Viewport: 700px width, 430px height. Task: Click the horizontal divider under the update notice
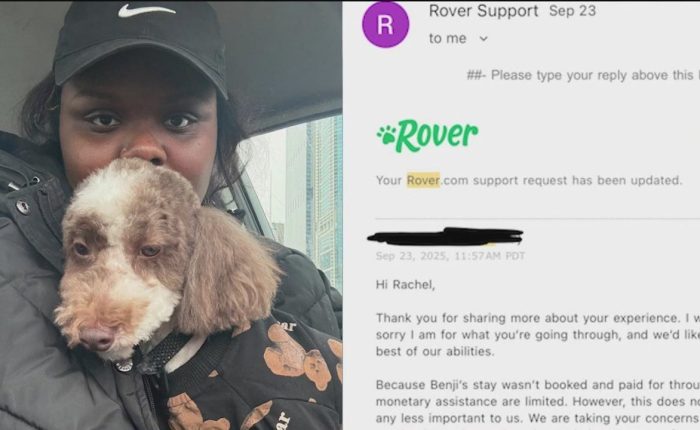[x=538, y=219]
